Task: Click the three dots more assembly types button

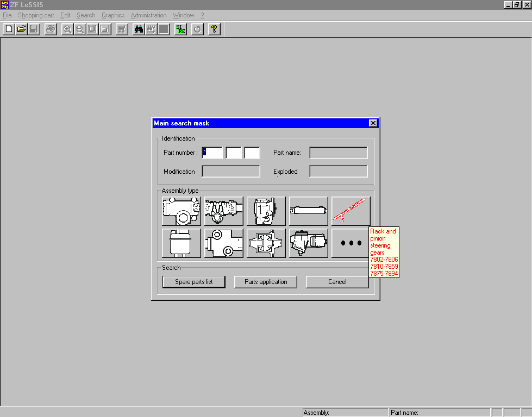Action: 350,243
